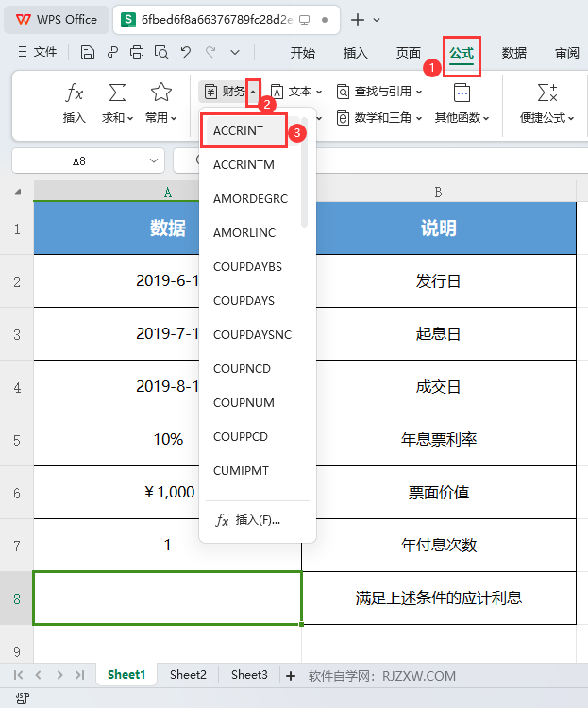Click the function list scrollbar
588x708 pixels.
(305, 172)
